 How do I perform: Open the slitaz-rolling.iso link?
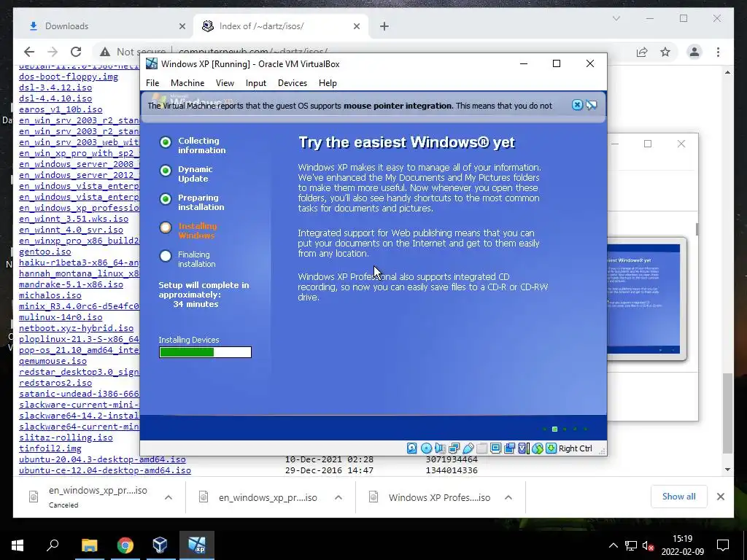(66, 437)
